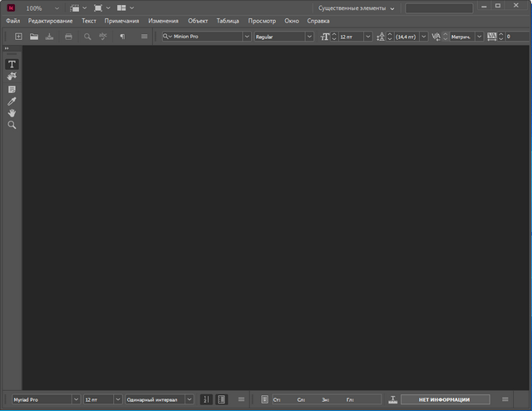
Task: Select the Hand tool
Action: point(12,112)
